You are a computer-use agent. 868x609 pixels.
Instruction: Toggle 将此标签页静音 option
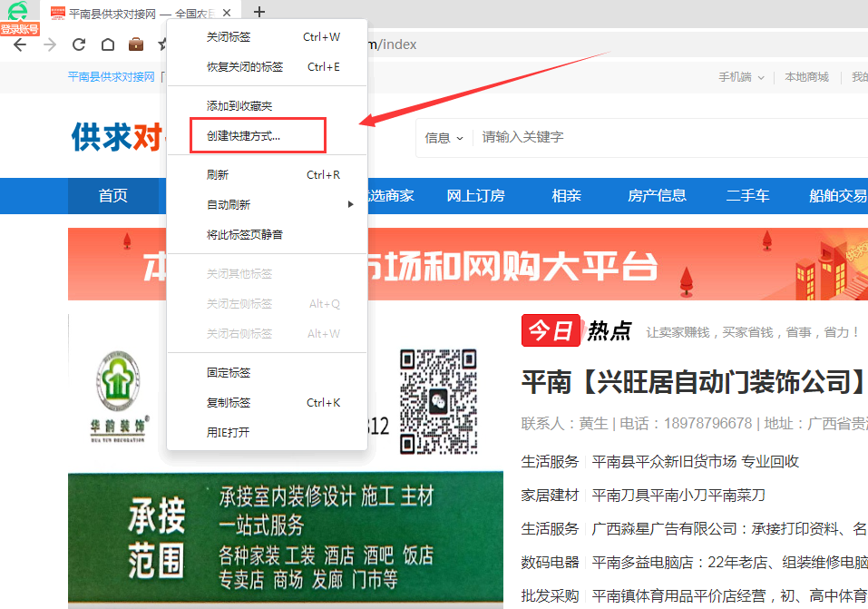click(x=244, y=235)
